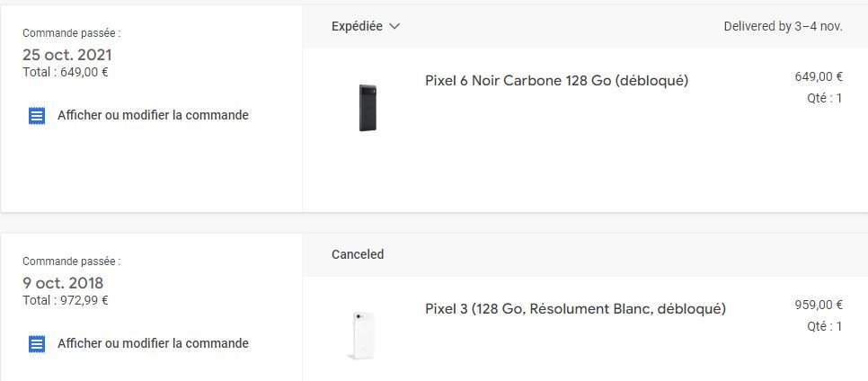Click the 'Canceled' status header
The height and width of the screenshot is (381, 868).
[358, 254]
